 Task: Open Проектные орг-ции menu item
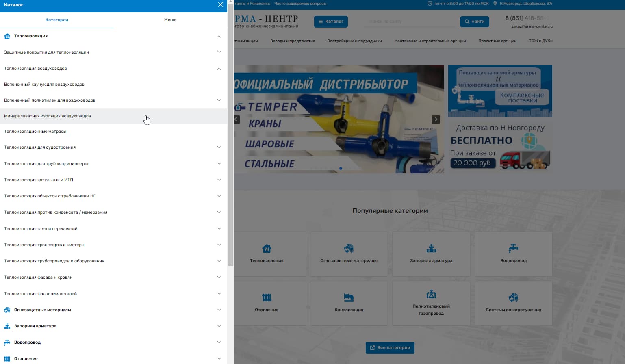497,41
